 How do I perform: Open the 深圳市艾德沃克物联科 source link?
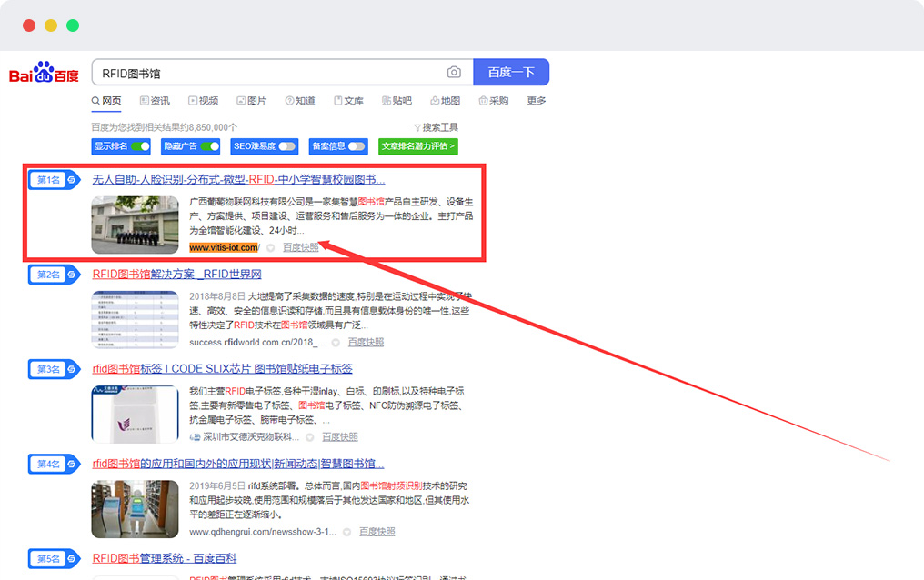coord(244,437)
